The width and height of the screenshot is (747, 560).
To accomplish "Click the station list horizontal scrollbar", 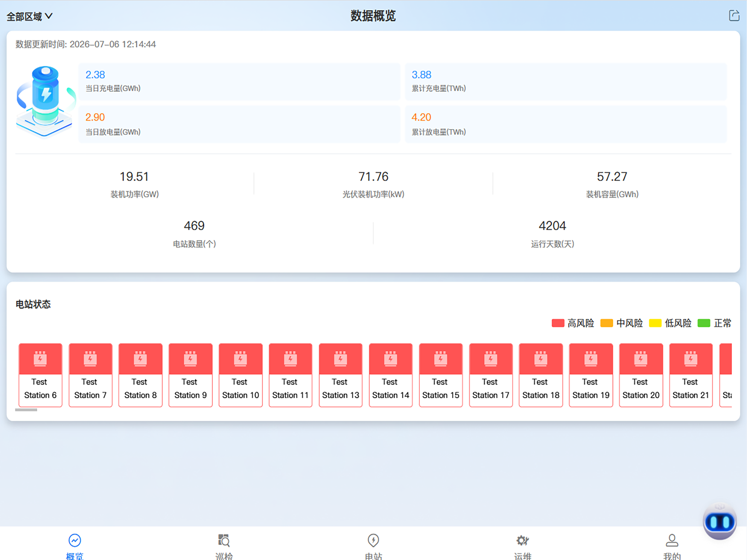I will tap(26, 410).
